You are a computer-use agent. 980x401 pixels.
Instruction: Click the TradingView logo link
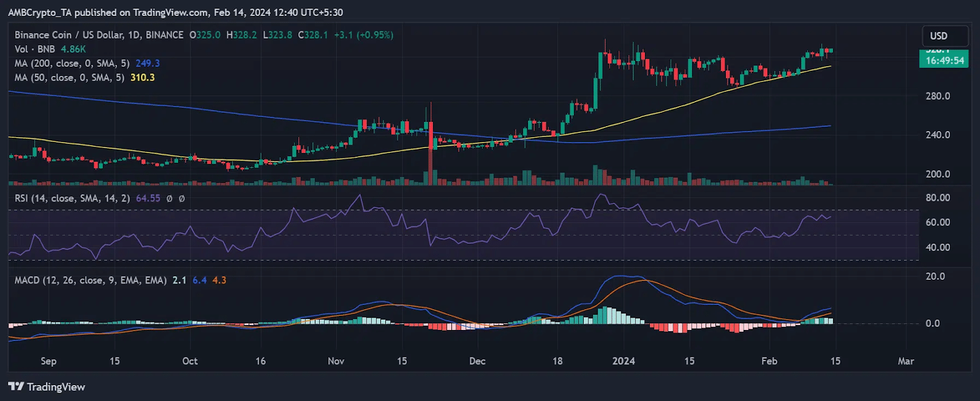pyautogui.click(x=47, y=387)
